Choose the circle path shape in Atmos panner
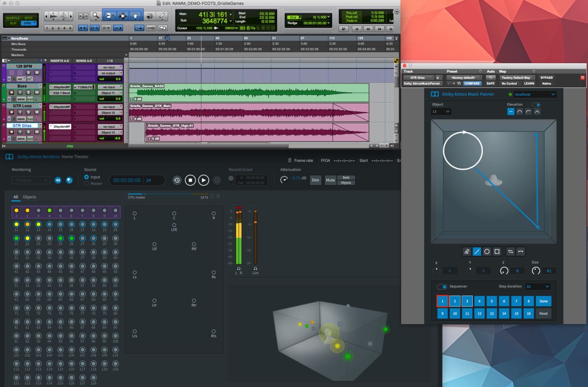588x387 pixels. point(487,251)
